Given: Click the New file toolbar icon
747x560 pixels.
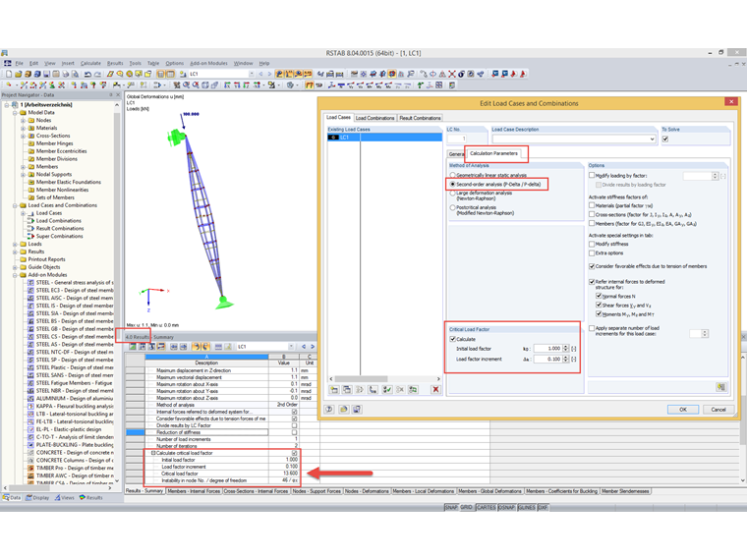Looking at the screenshot, I should (x=9, y=74).
